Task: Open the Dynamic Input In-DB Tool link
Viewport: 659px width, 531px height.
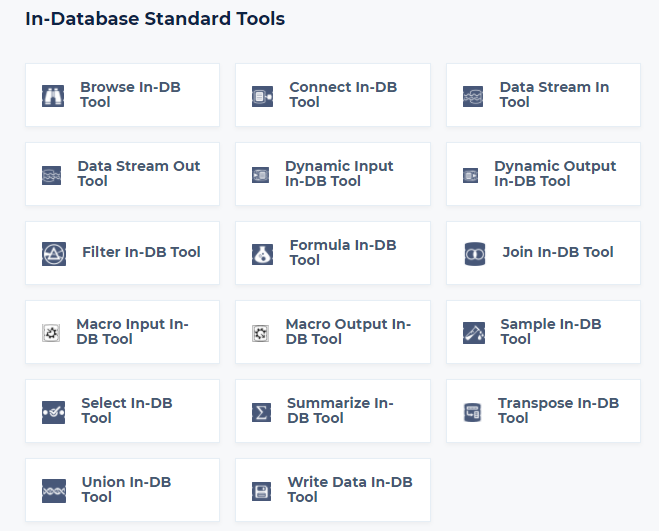Action: coord(339,174)
